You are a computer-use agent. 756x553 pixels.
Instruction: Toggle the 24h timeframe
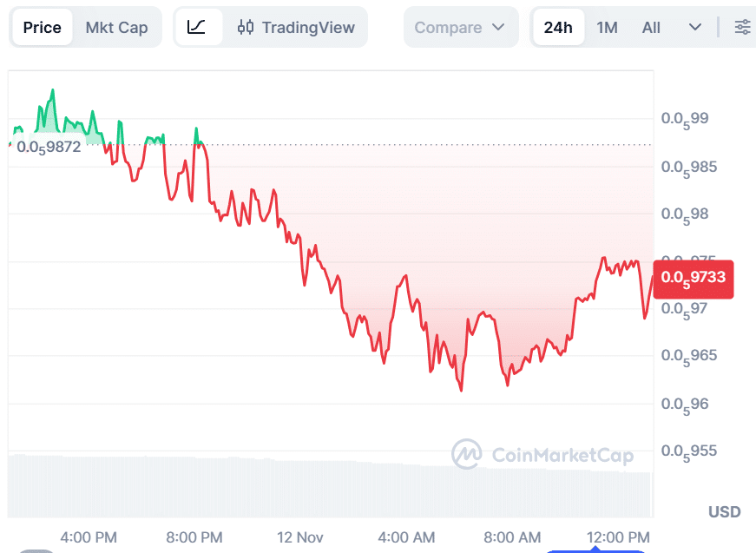(x=558, y=27)
